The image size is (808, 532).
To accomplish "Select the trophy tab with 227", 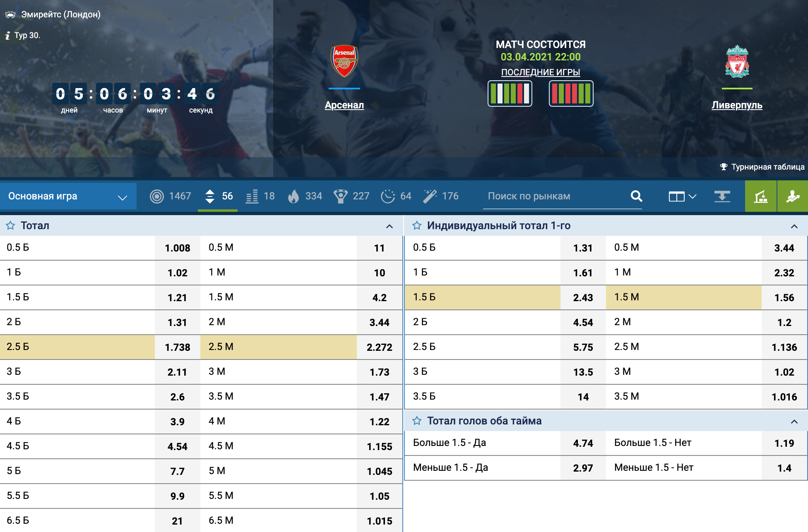I will [x=351, y=196].
